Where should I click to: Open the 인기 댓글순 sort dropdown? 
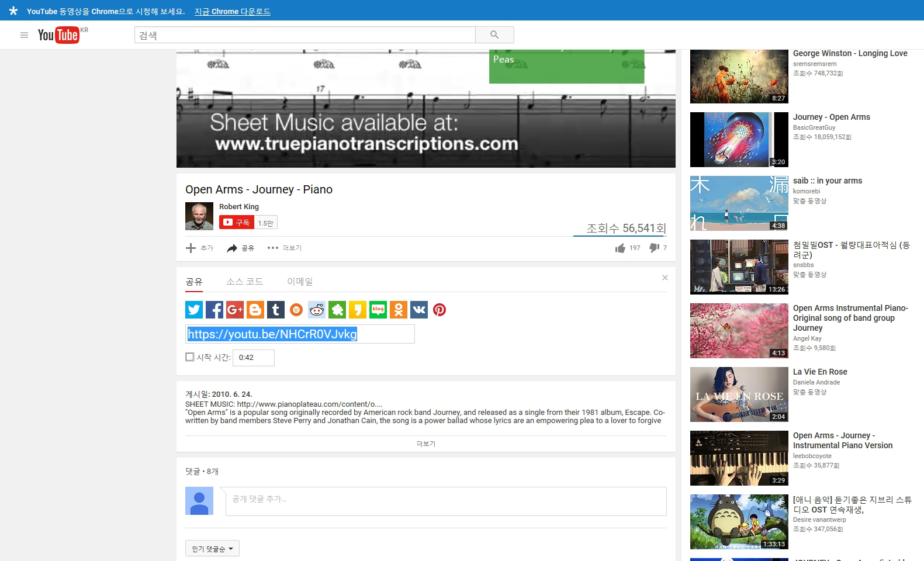click(x=212, y=549)
